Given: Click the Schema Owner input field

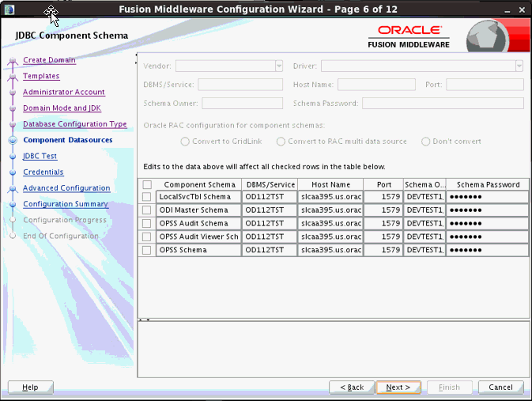Looking at the screenshot, I should (242, 104).
